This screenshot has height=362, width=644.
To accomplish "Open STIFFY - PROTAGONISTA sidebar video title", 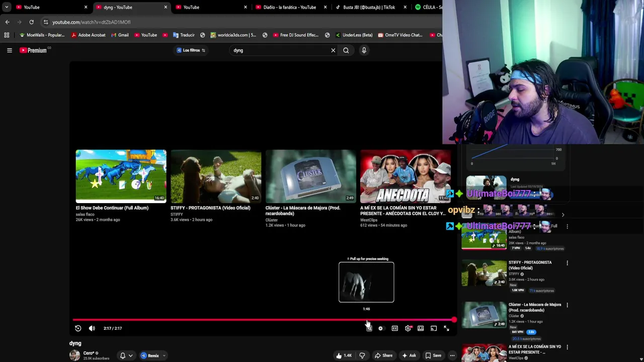I will [530, 265].
